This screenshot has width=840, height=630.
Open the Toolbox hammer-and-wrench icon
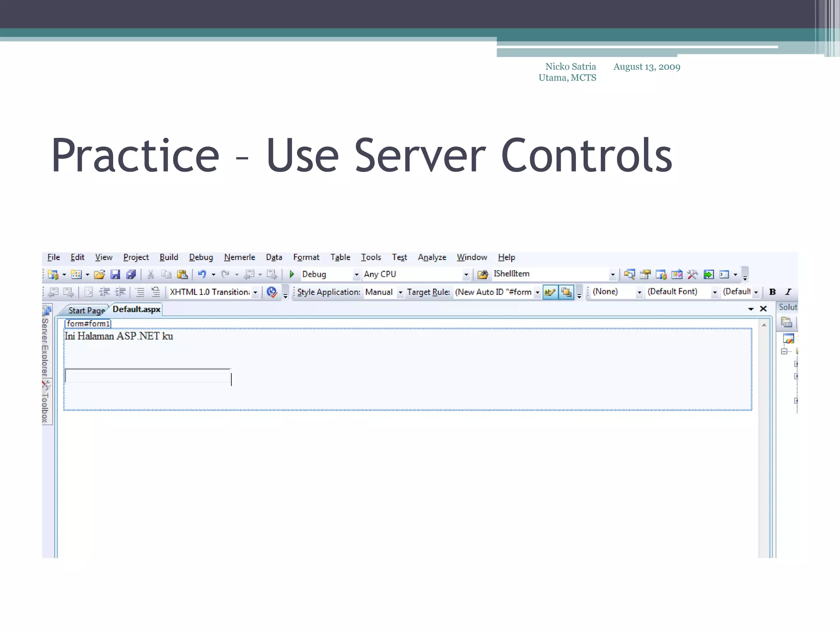point(692,274)
